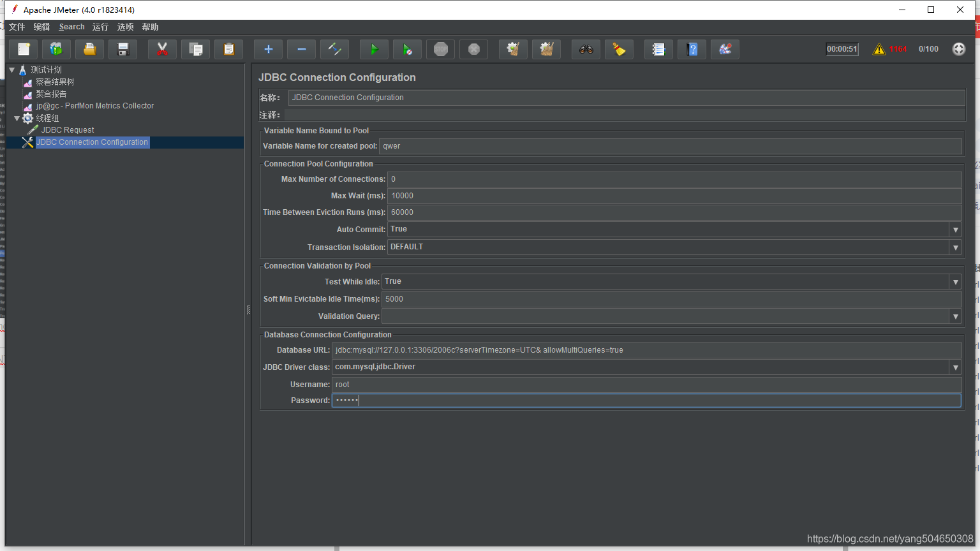The width and height of the screenshot is (980, 551).
Task: Click the Password field
Action: click(646, 400)
